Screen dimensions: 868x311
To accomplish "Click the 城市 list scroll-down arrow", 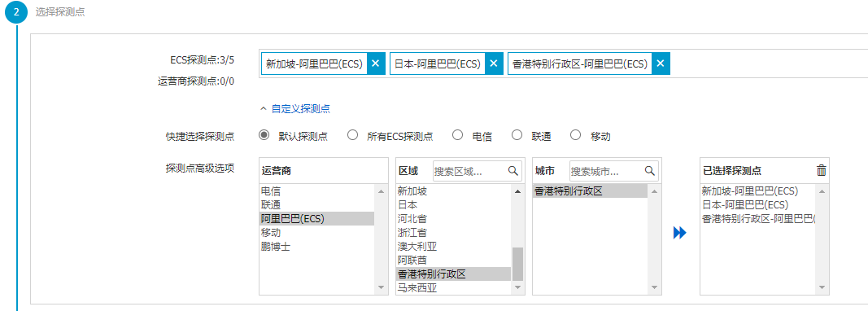I will (654, 287).
